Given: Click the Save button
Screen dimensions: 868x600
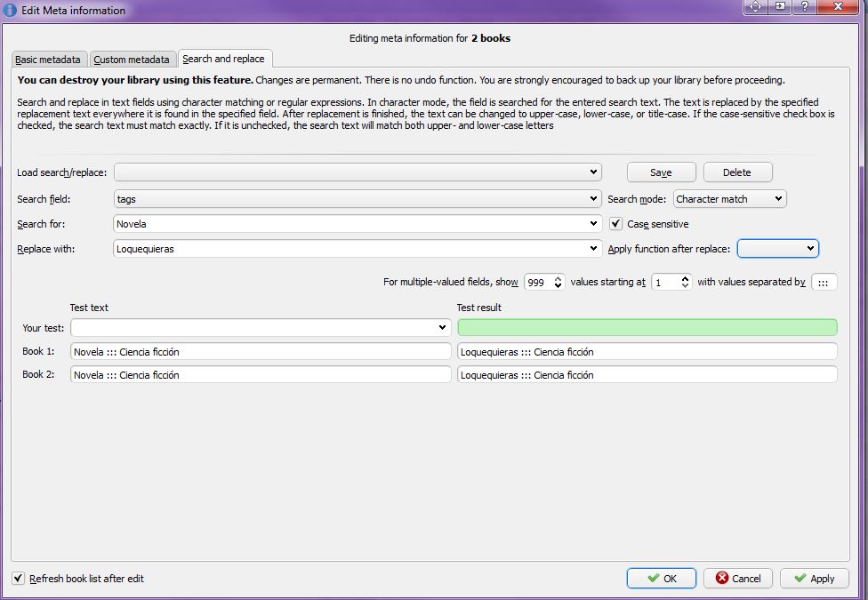Looking at the screenshot, I should (661, 172).
